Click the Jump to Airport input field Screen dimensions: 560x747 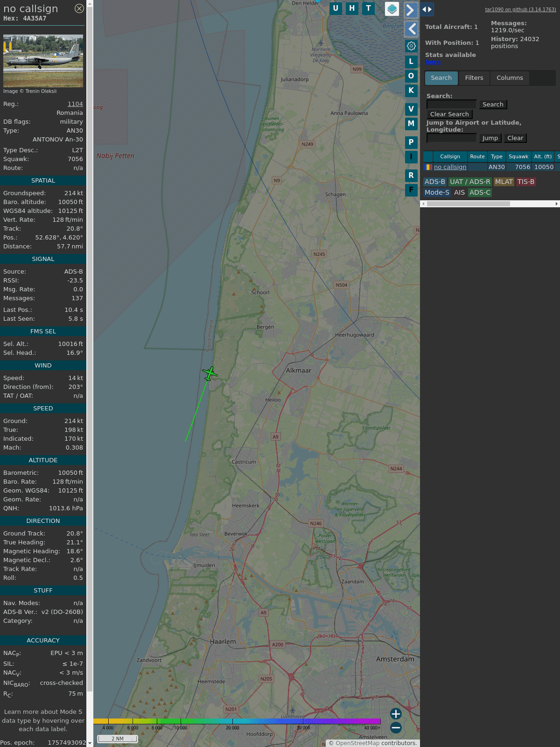pos(451,138)
